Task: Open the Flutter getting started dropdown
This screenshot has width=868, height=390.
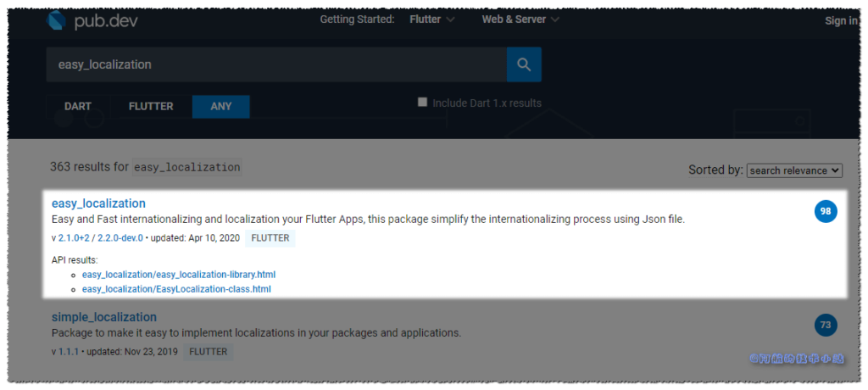Action: [x=432, y=19]
